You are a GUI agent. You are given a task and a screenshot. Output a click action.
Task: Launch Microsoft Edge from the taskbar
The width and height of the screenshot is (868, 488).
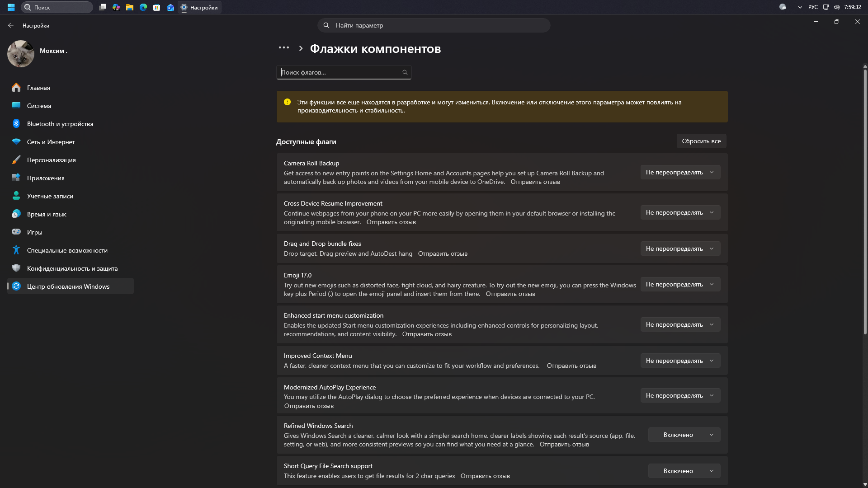click(x=143, y=7)
